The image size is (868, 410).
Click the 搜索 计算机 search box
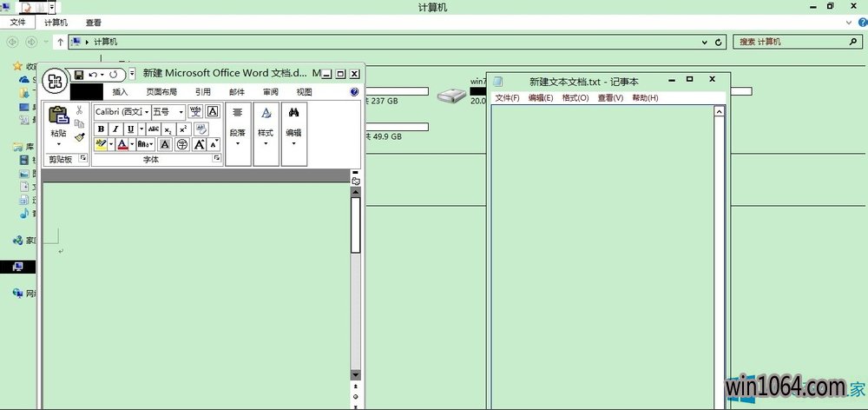(799, 42)
